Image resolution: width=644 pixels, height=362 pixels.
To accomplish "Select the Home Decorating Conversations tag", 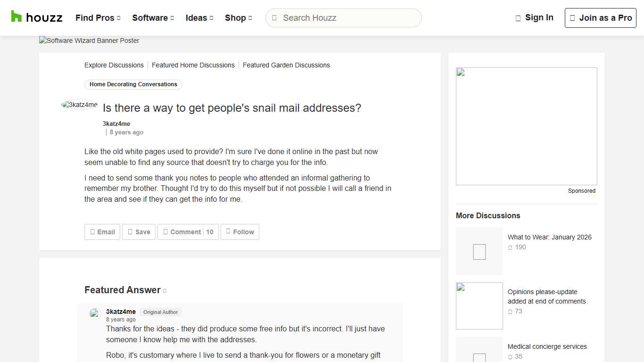I will (x=133, y=84).
